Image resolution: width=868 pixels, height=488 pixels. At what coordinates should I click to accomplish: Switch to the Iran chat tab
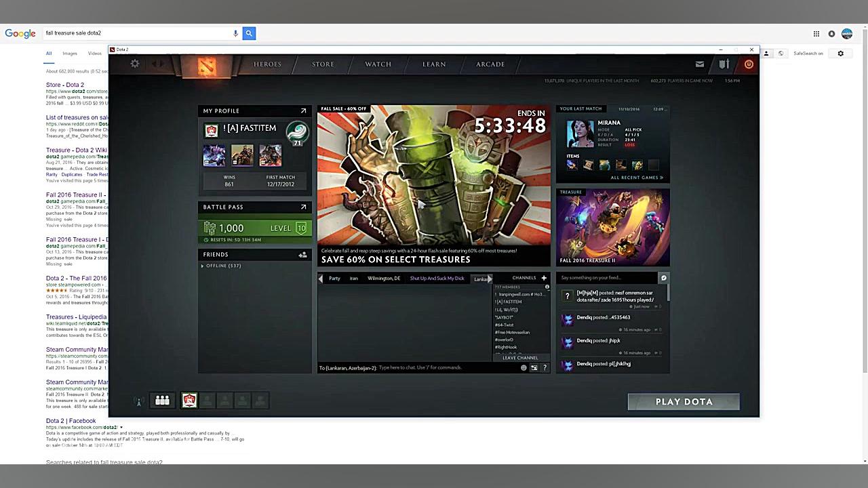tap(354, 279)
